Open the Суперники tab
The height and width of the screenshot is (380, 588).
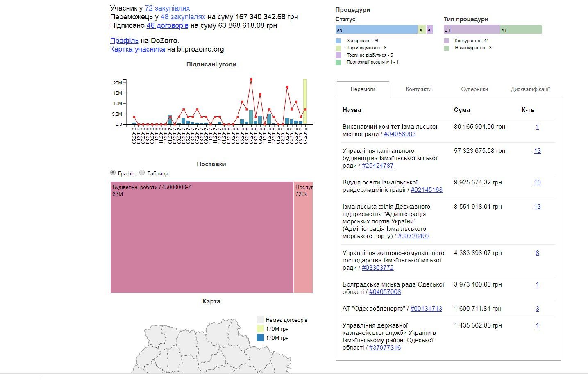[474, 89]
